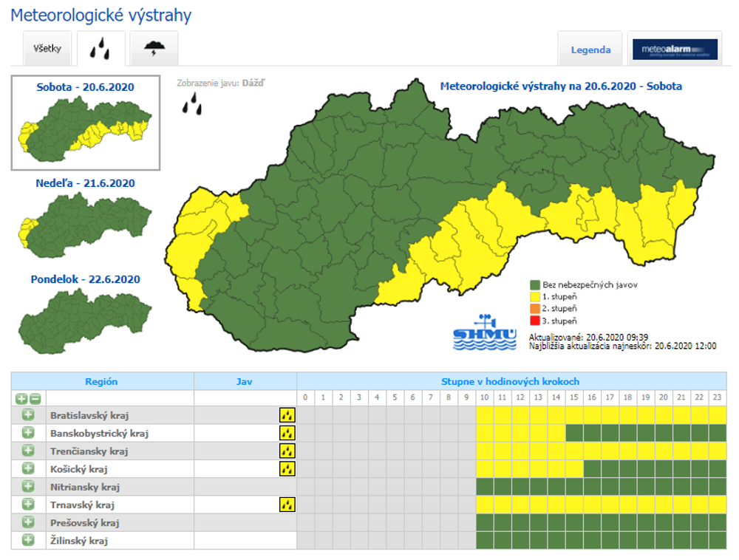Collapse all regions with the minus button
This screenshot has width=739, height=560.
[35, 398]
